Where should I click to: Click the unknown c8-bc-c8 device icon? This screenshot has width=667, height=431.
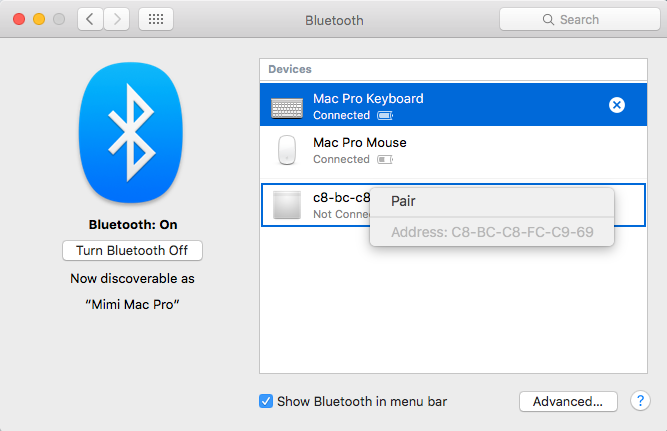pyautogui.click(x=287, y=205)
